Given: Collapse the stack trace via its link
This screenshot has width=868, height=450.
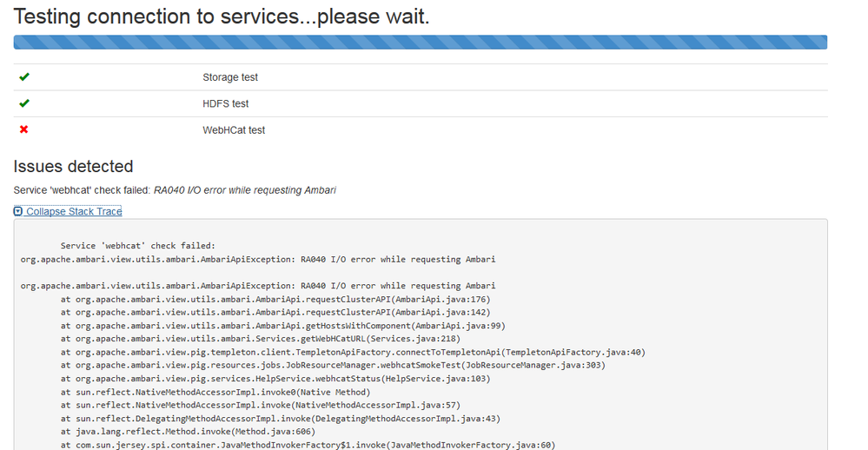Looking at the screenshot, I should coord(74,211).
